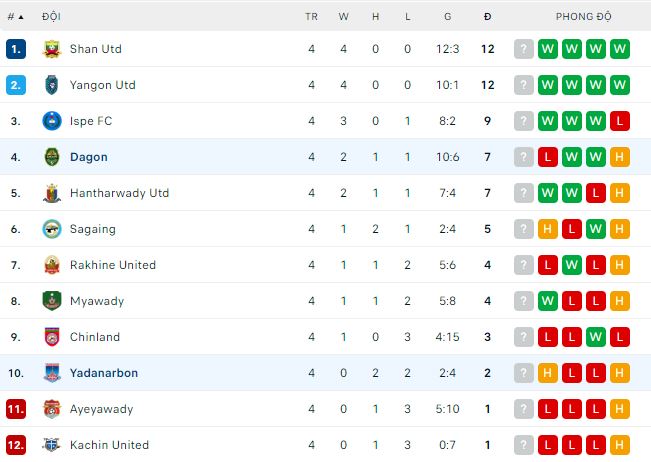This screenshot has height=462, width=651.
Task: Open the Yadanarbon team page
Action: (x=104, y=373)
